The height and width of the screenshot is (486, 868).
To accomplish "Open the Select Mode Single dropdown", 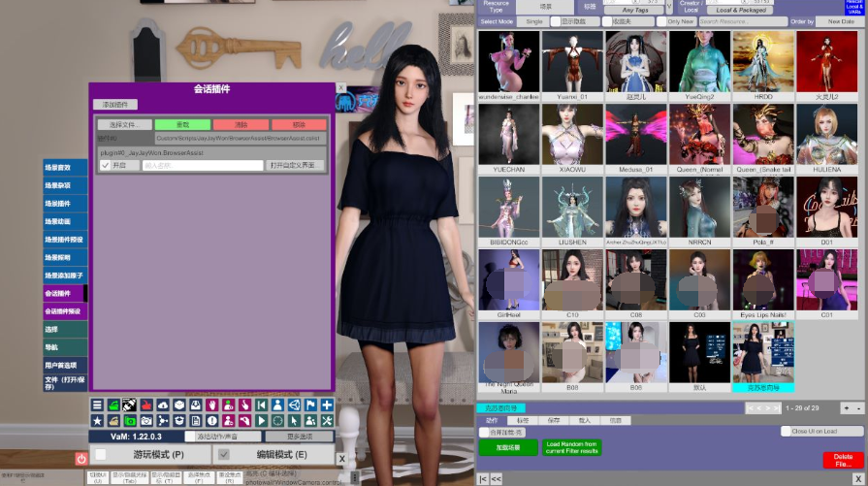I will [534, 21].
